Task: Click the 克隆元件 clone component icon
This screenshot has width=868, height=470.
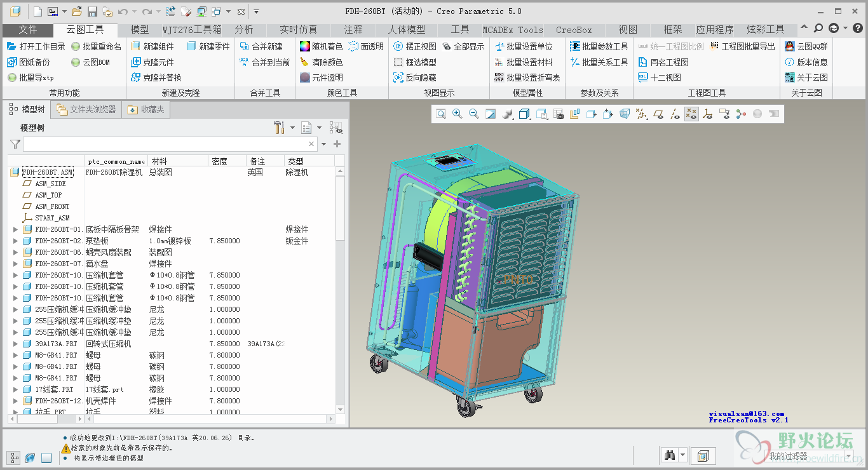Action: 136,62
